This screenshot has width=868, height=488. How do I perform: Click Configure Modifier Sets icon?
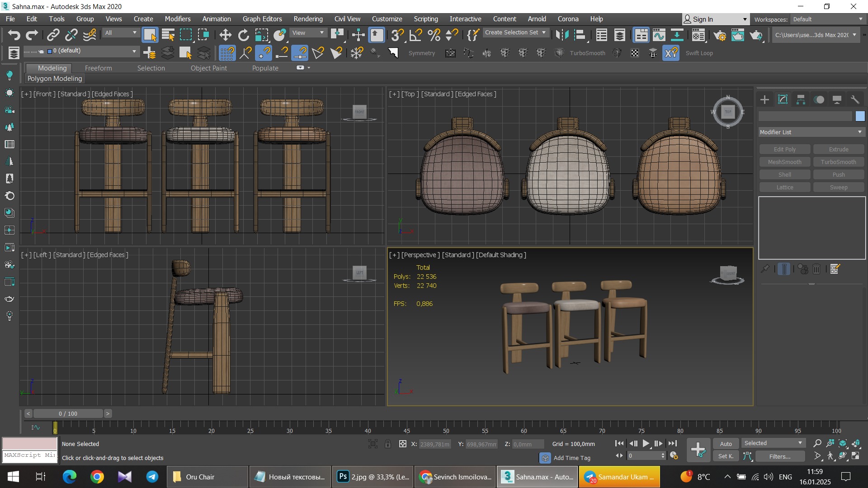[x=835, y=269]
